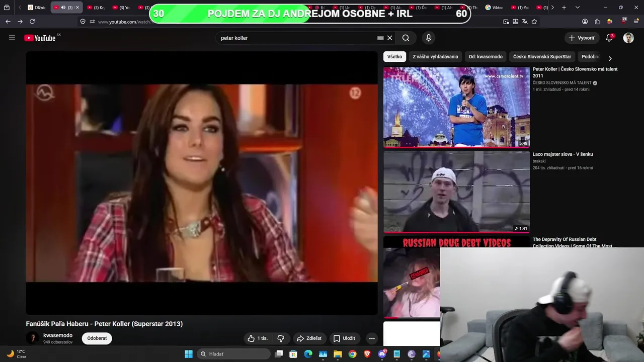
Task: Like the video (1 tis.)
Action: point(258,338)
